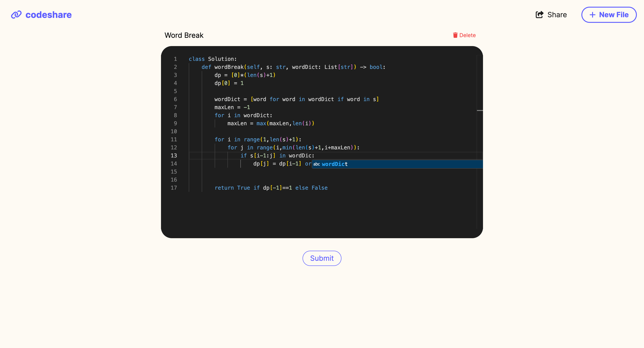Click the codeshare chain-link logo icon

click(x=16, y=15)
